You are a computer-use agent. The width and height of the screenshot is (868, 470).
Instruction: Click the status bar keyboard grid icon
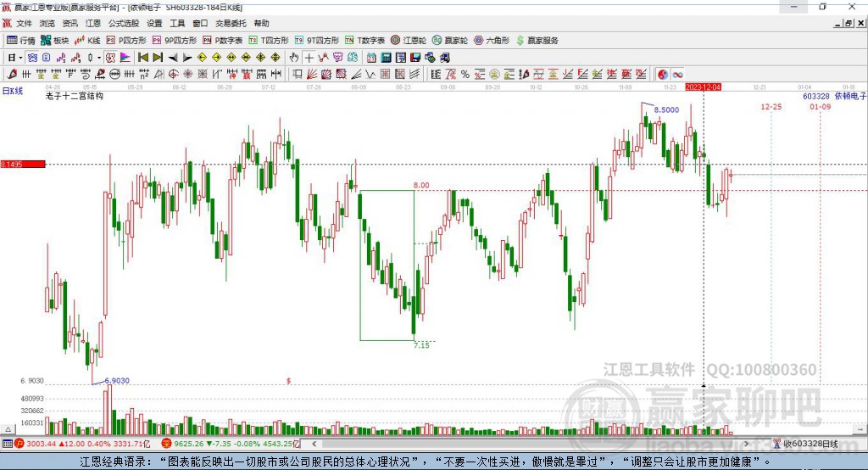click(x=7, y=444)
